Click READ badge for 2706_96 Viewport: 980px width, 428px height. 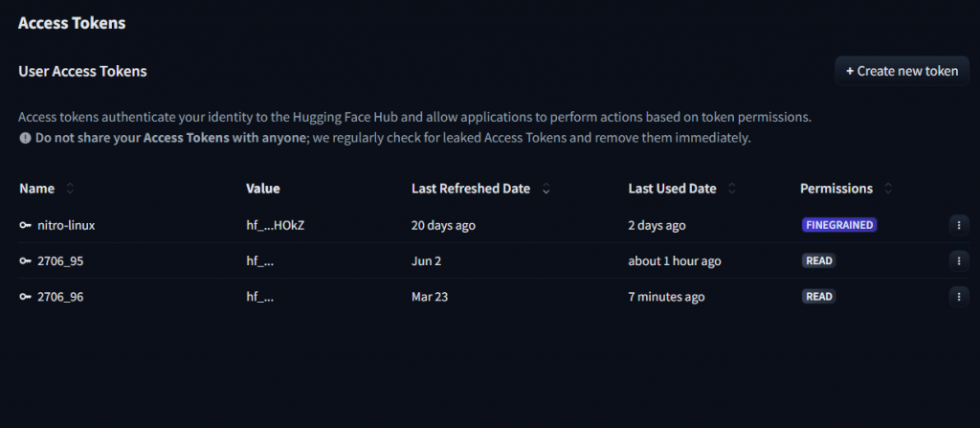pos(818,297)
